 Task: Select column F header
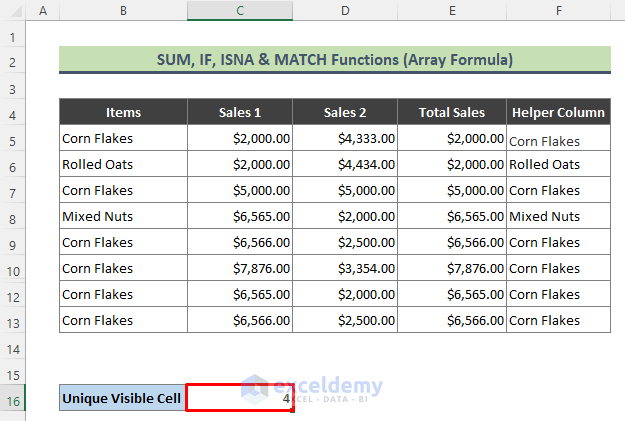[x=558, y=11]
